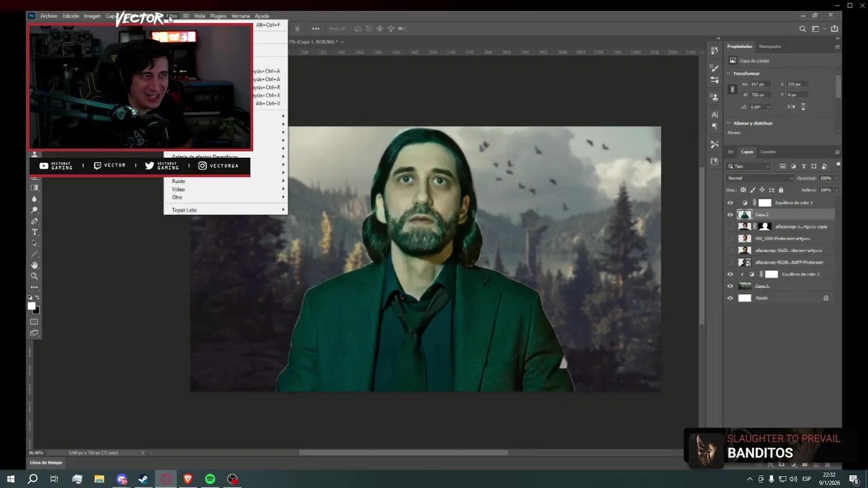This screenshot has height=488, width=868.
Task: Open rotation angle dropdown in Transformar
Action: pyautogui.click(x=768, y=107)
